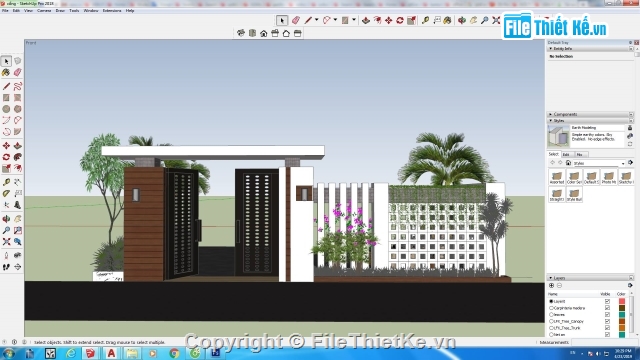Toggle visibility checkbox for Layer0
The height and width of the screenshot is (360, 640).
point(607,301)
